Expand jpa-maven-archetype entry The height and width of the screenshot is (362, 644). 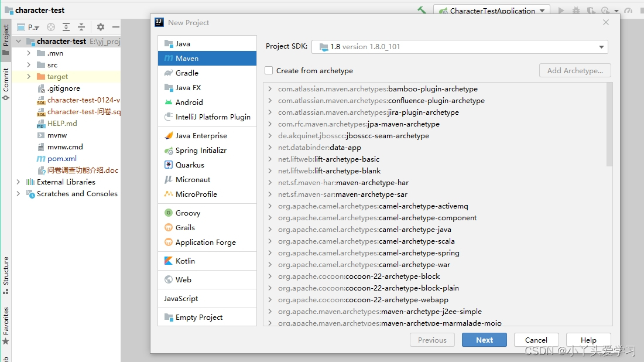tap(270, 124)
